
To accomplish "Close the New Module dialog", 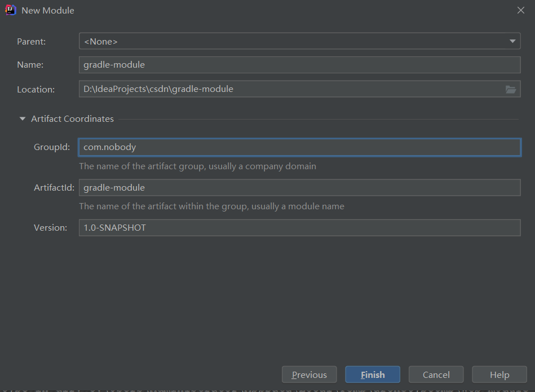I will pos(520,10).
